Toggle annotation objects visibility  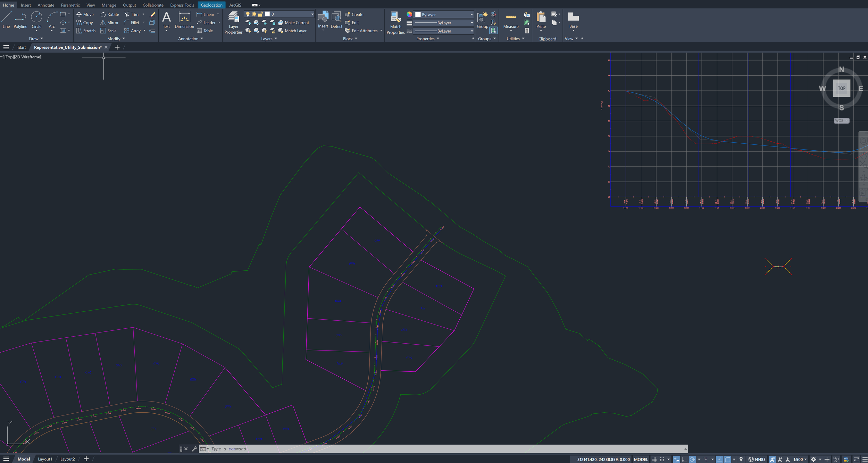(772, 459)
